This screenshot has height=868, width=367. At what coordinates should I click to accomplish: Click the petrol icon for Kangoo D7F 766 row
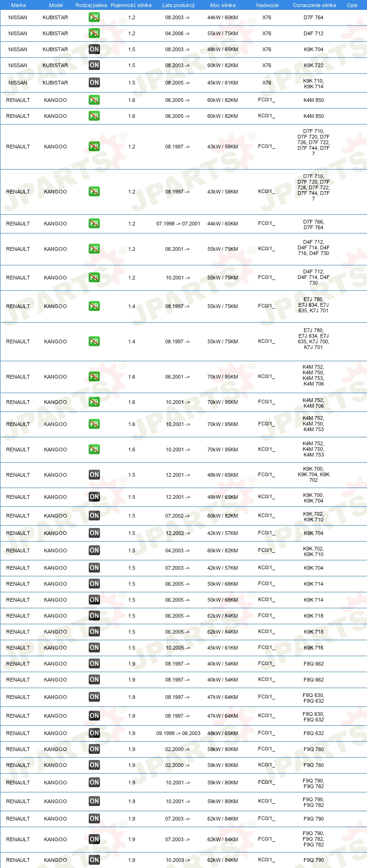point(94,224)
